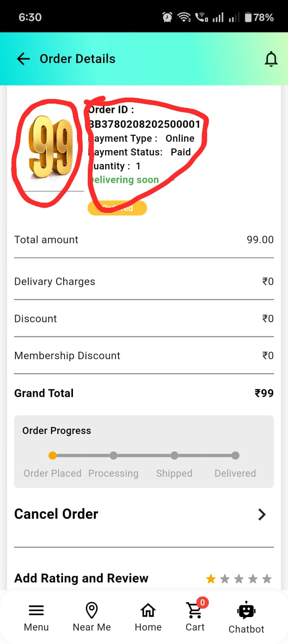
Task: Click the Cancel Order text
Action: (x=56, y=514)
